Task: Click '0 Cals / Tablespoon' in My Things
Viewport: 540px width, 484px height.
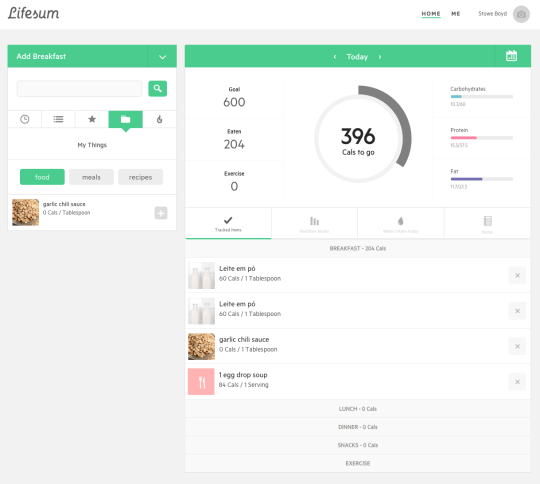Action: pyautogui.click(x=66, y=213)
